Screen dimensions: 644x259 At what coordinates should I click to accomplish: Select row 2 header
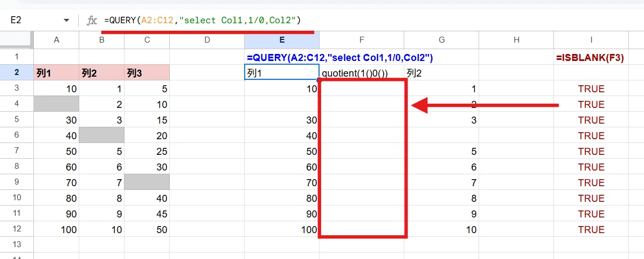[x=16, y=72]
